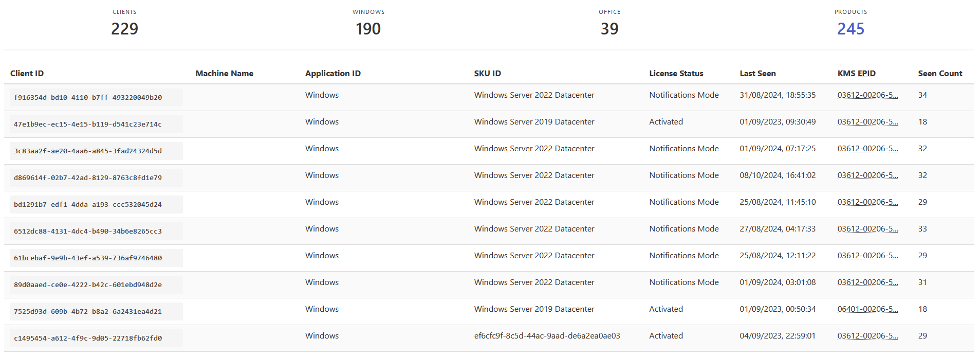Click the Clients stat showing 229
Screen dimensions: 980x356
click(x=124, y=29)
